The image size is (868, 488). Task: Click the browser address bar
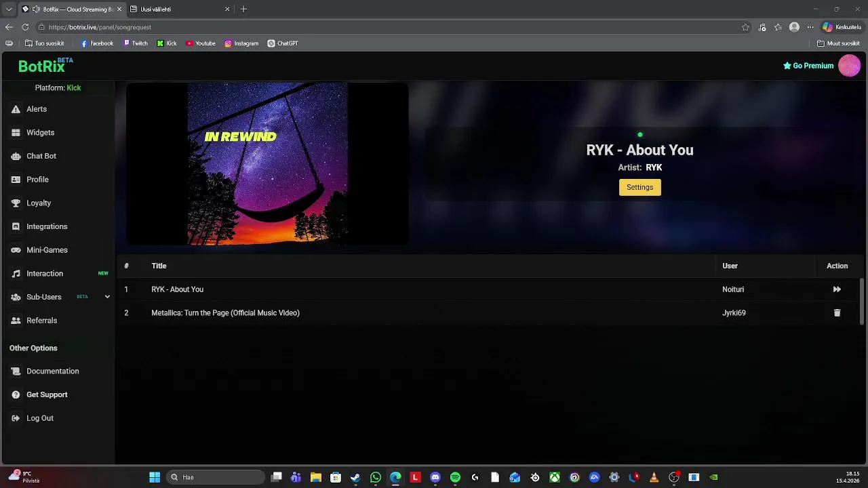click(x=393, y=27)
